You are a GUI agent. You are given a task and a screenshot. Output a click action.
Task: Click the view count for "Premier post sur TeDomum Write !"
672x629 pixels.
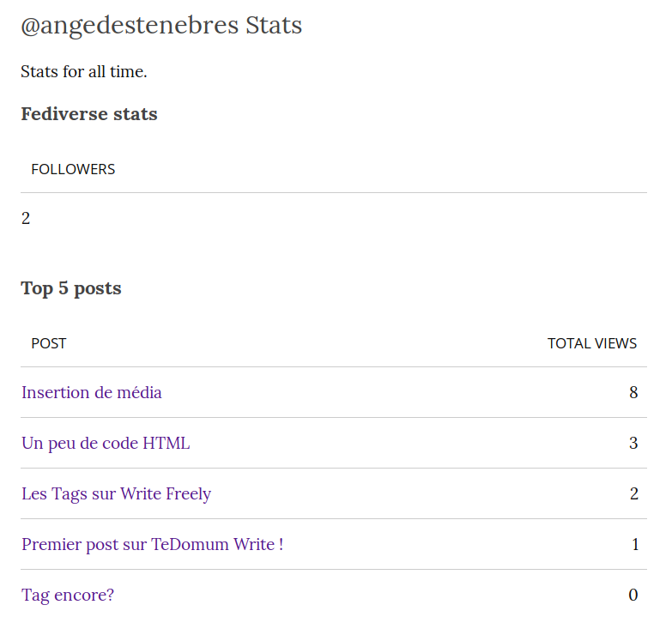pos(635,545)
